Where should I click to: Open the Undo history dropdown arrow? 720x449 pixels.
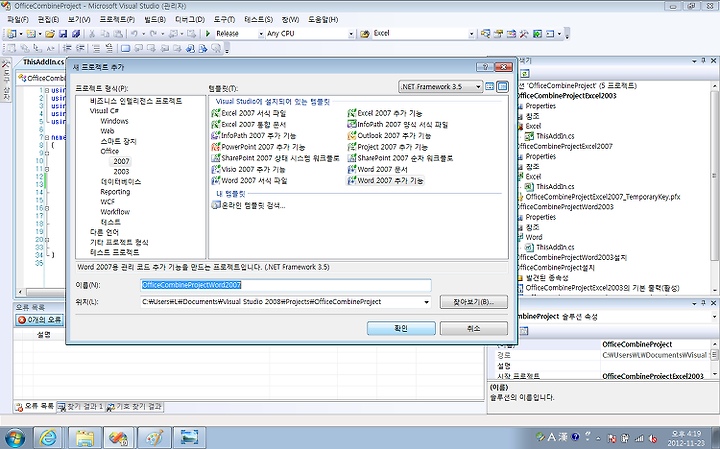143,34
